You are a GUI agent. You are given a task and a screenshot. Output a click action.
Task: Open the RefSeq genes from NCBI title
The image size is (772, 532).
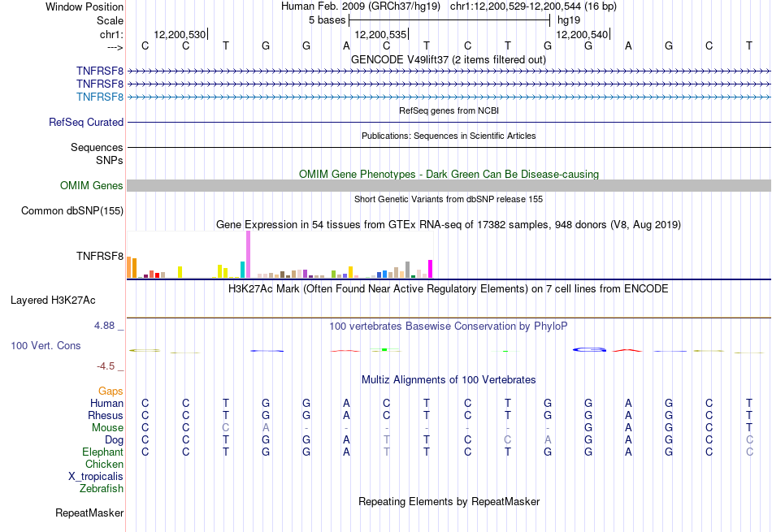(x=449, y=110)
